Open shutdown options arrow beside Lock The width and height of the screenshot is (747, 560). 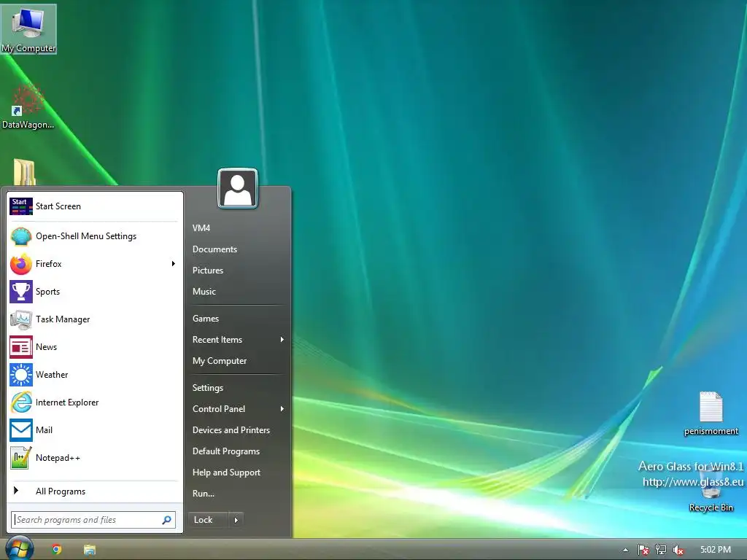point(236,520)
